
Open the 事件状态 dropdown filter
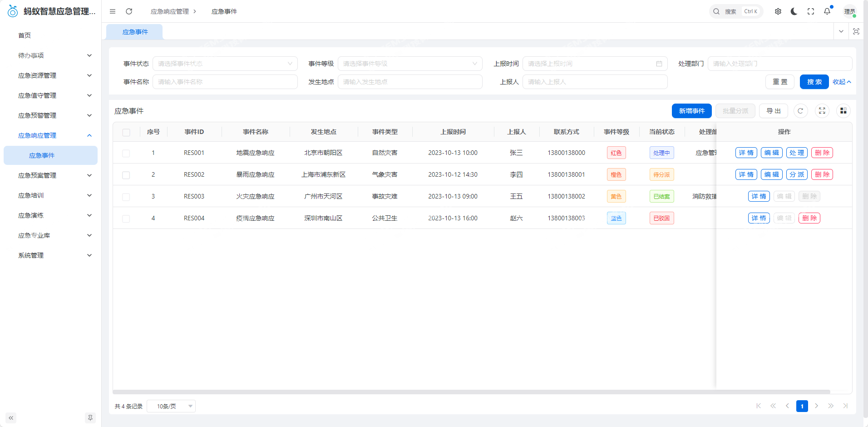pos(225,64)
